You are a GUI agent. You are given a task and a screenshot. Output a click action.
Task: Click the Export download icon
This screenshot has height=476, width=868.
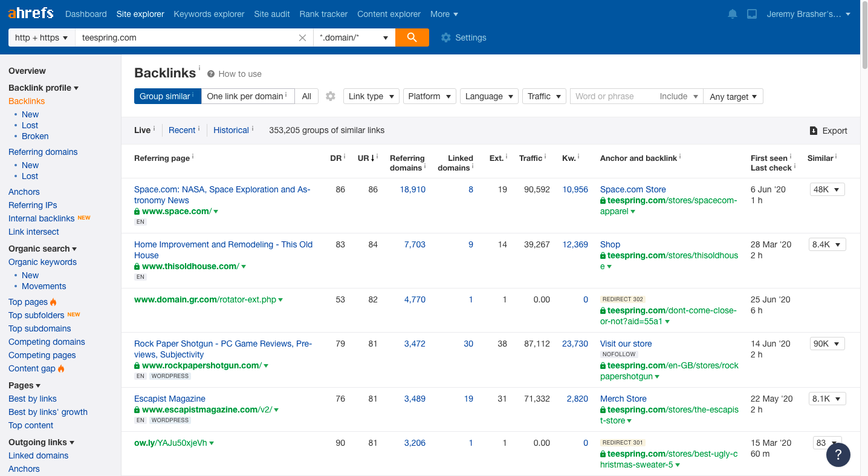(814, 131)
